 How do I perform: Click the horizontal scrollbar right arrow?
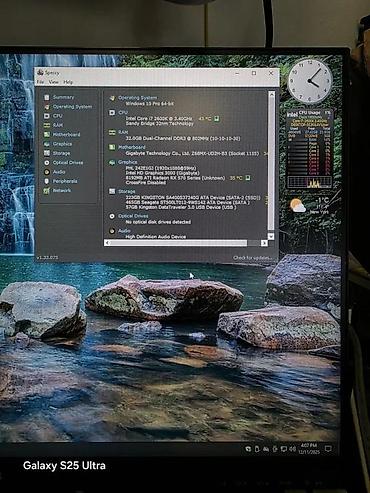[264, 243]
